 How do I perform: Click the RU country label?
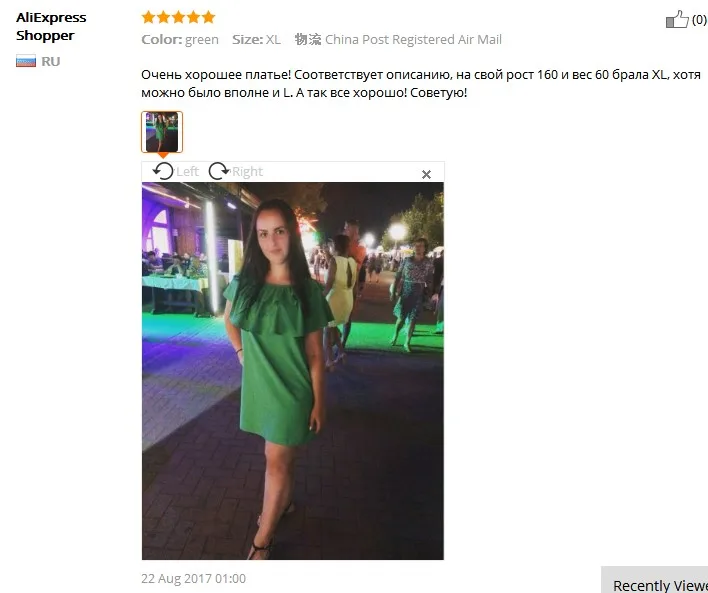(x=51, y=61)
